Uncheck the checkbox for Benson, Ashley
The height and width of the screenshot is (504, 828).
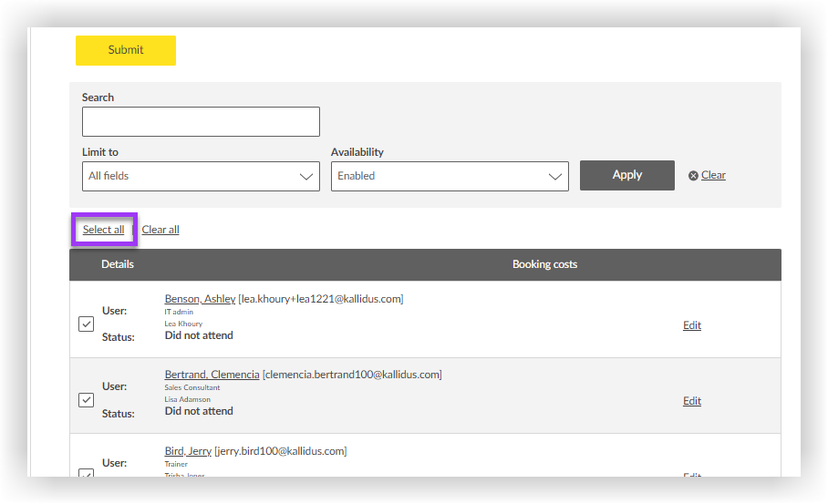click(x=87, y=324)
